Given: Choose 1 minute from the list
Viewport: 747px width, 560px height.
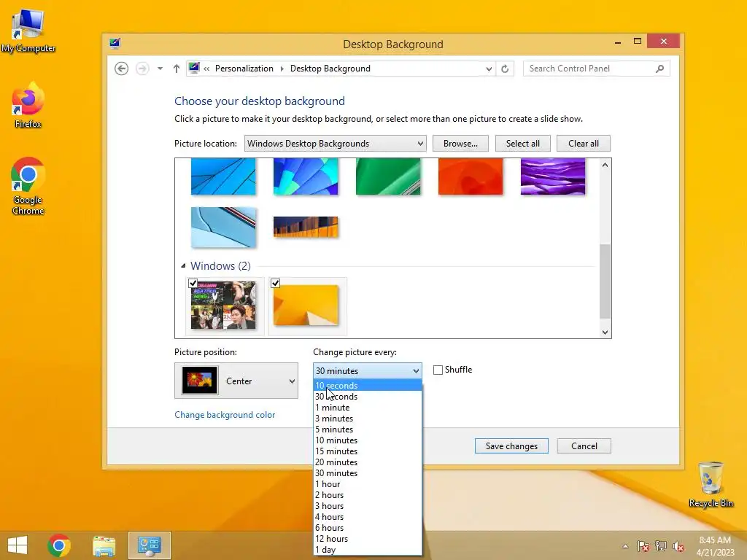Looking at the screenshot, I should pyautogui.click(x=368, y=407).
